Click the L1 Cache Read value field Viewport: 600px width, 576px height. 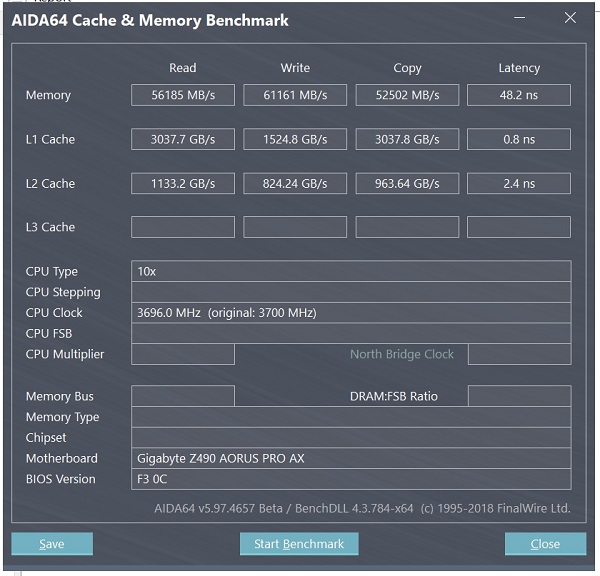click(183, 139)
